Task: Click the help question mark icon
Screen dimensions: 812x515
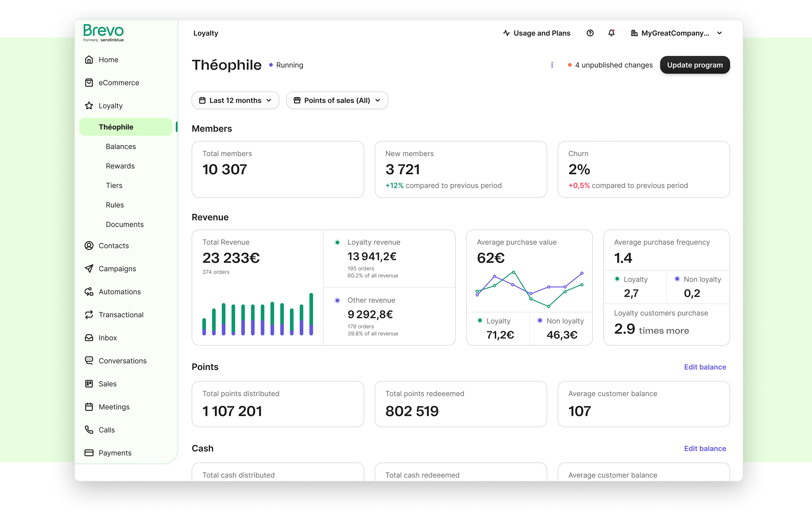Action: (590, 33)
